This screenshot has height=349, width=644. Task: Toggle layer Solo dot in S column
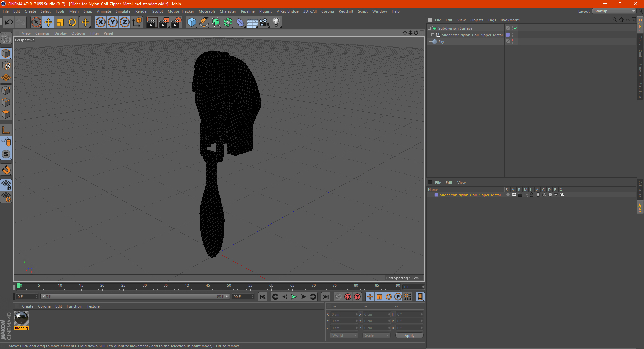(x=508, y=195)
